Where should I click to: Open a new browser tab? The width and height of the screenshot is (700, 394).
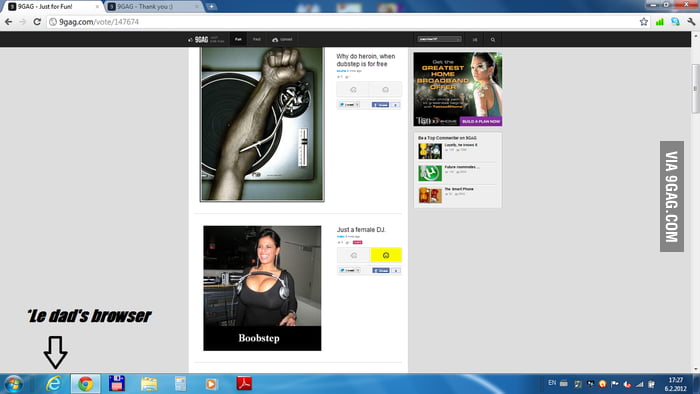pyautogui.click(x=211, y=7)
